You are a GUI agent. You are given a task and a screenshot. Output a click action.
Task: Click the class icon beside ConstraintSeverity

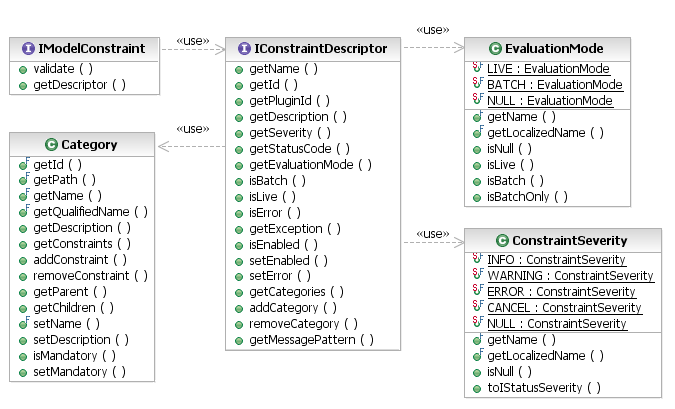(502, 240)
